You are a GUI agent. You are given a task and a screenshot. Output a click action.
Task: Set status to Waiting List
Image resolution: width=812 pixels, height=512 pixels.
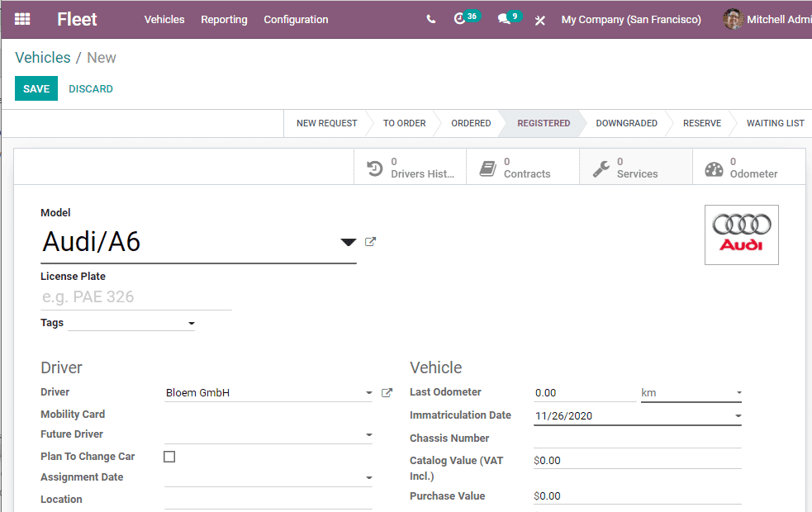[775, 123]
